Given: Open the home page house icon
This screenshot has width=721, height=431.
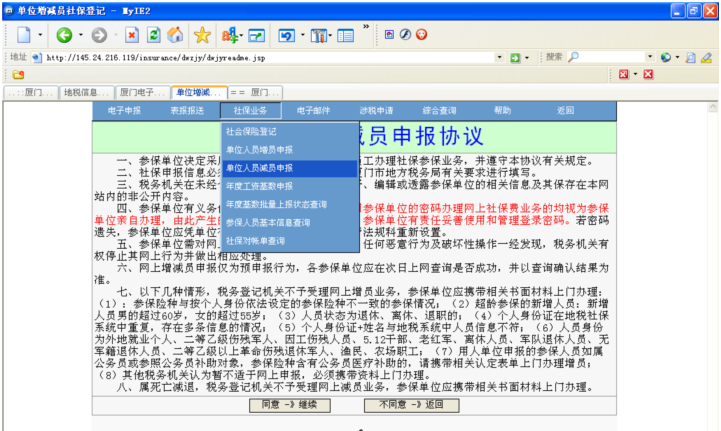Looking at the screenshot, I should coord(175,35).
